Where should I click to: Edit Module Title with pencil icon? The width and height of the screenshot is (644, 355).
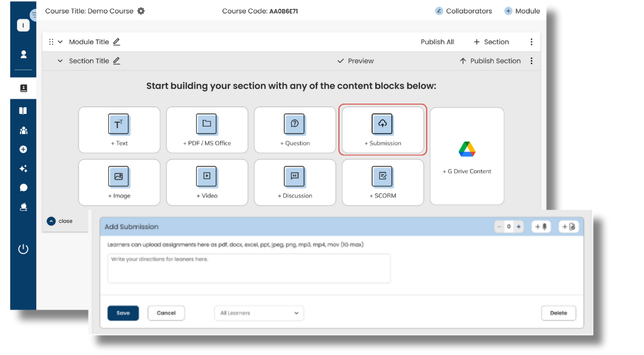pyautogui.click(x=117, y=42)
